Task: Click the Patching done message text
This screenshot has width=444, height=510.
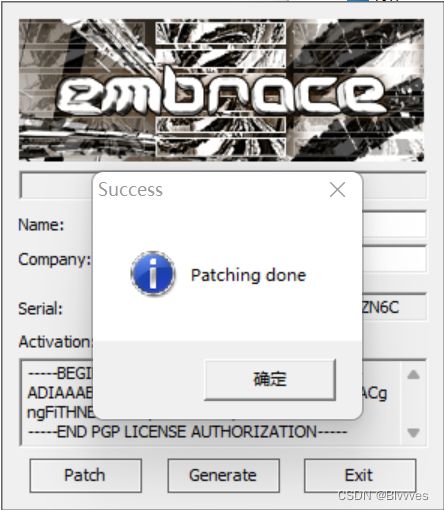Action: (x=248, y=275)
